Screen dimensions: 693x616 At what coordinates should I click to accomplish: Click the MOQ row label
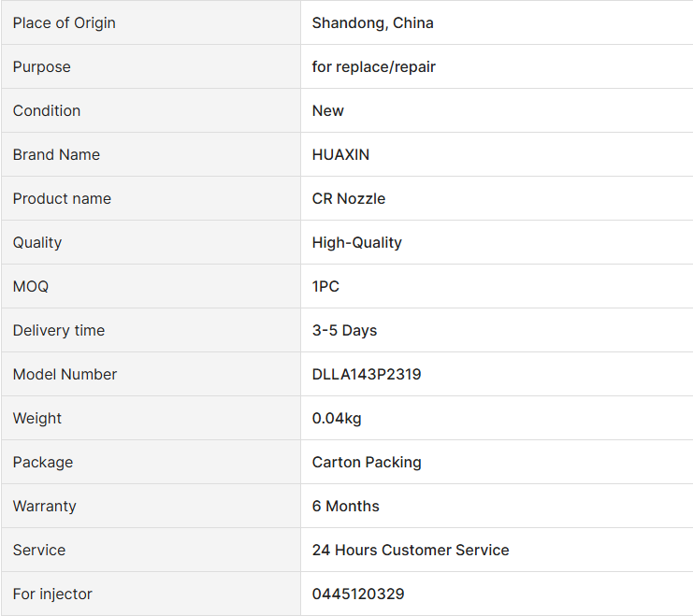31,286
